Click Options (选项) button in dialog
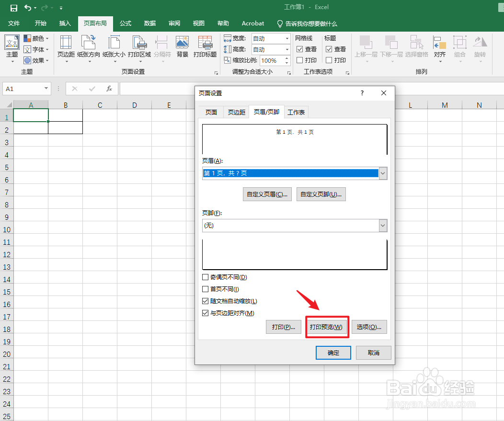Viewport: 504px width, 421px height. [x=369, y=327]
